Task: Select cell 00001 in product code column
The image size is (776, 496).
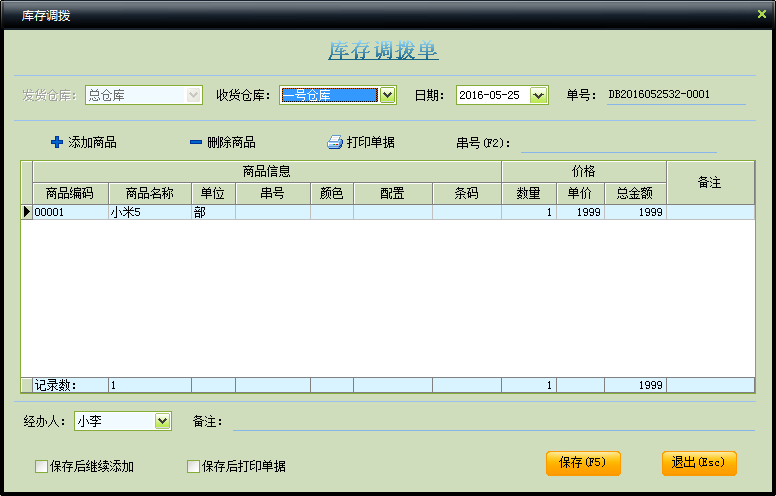Action: click(70, 212)
